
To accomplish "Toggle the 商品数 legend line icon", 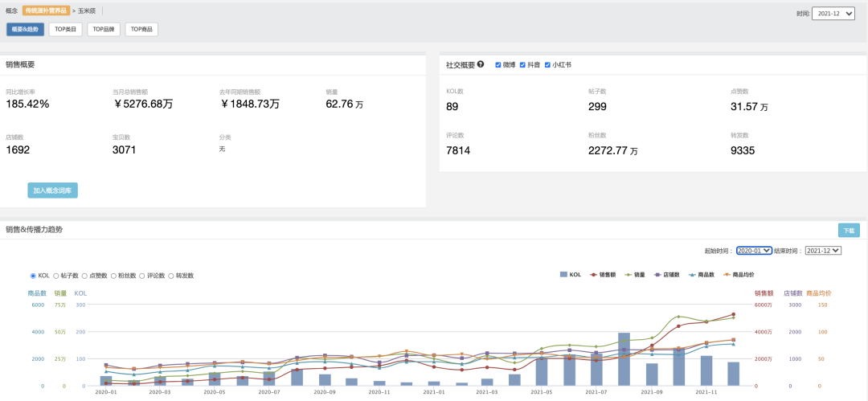I will (x=693, y=274).
